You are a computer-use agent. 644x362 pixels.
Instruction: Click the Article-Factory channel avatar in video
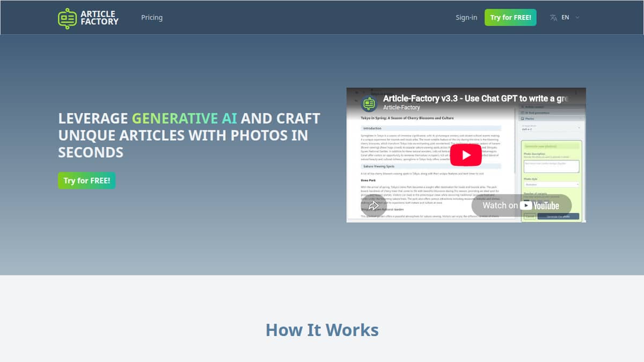click(369, 103)
